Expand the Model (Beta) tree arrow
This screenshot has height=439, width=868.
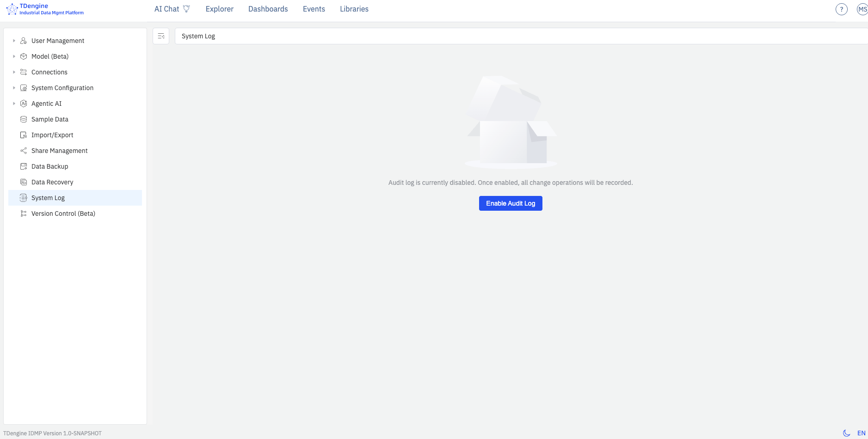pos(14,56)
